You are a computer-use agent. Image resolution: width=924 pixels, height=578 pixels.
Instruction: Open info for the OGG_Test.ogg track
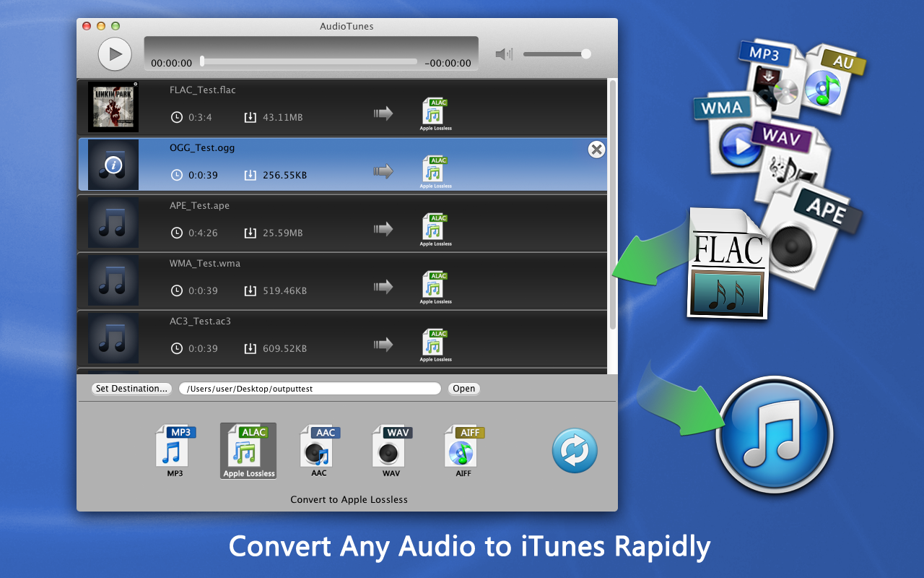point(113,165)
